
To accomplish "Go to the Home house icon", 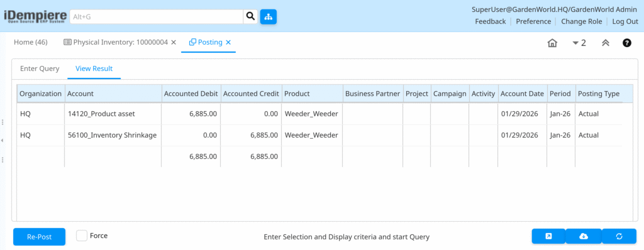I will 552,43.
